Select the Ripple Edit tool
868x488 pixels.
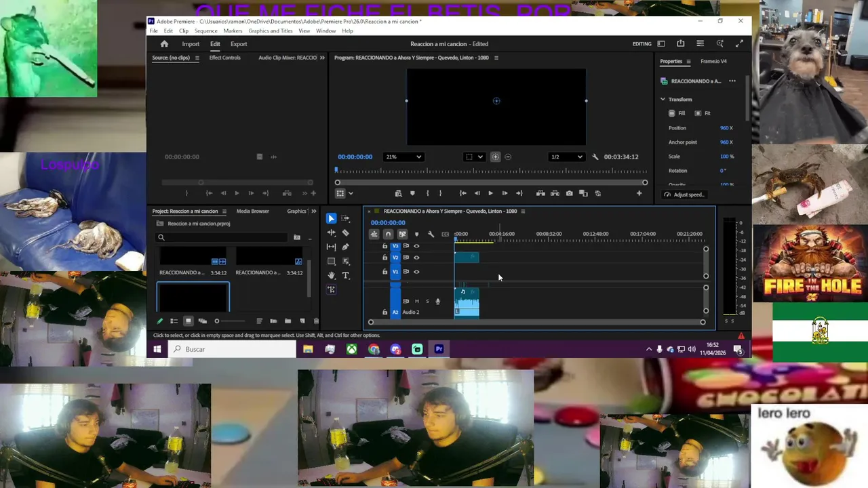(331, 232)
